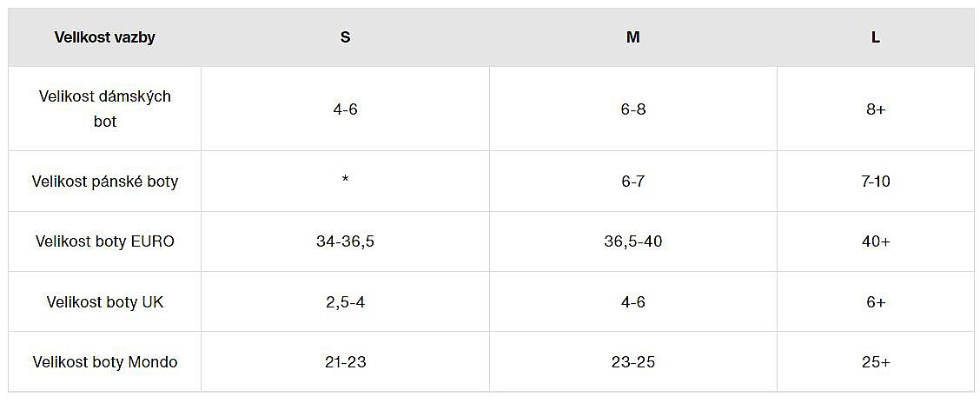
Task: Click the EURO 36,5-40 cell
Action: [632, 241]
